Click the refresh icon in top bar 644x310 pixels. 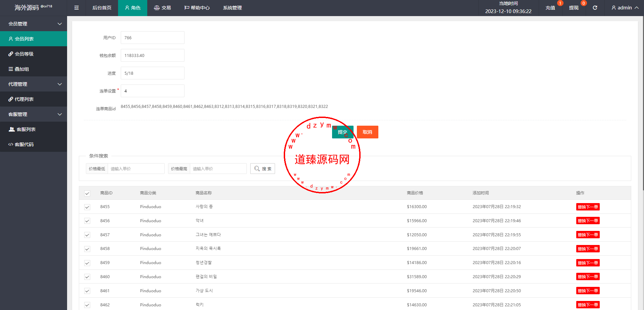point(595,8)
